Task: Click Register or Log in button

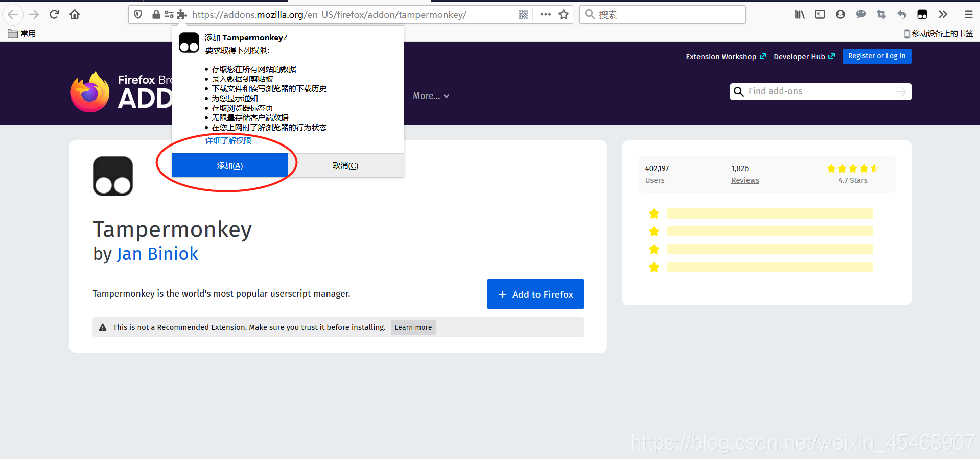Action: click(x=877, y=56)
